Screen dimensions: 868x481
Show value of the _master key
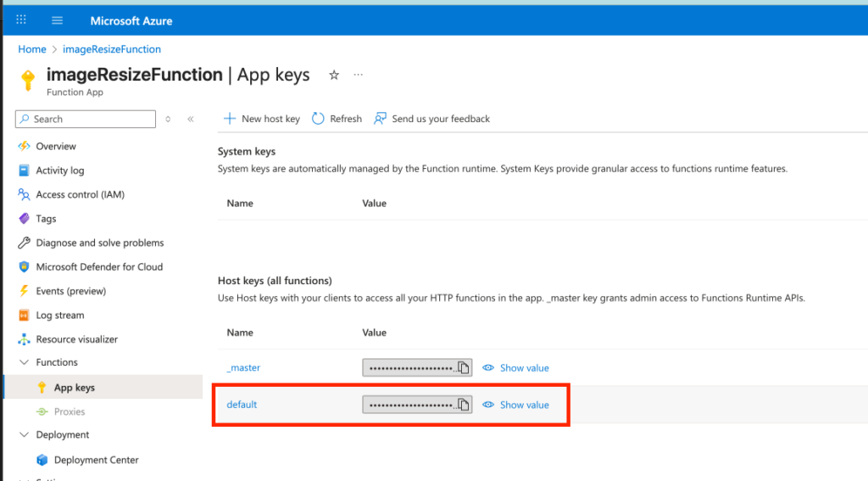click(x=515, y=368)
